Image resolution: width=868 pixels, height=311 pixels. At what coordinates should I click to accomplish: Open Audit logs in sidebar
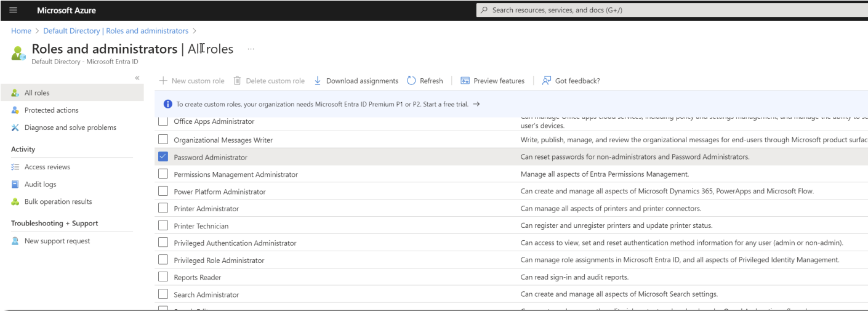click(x=40, y=184)
